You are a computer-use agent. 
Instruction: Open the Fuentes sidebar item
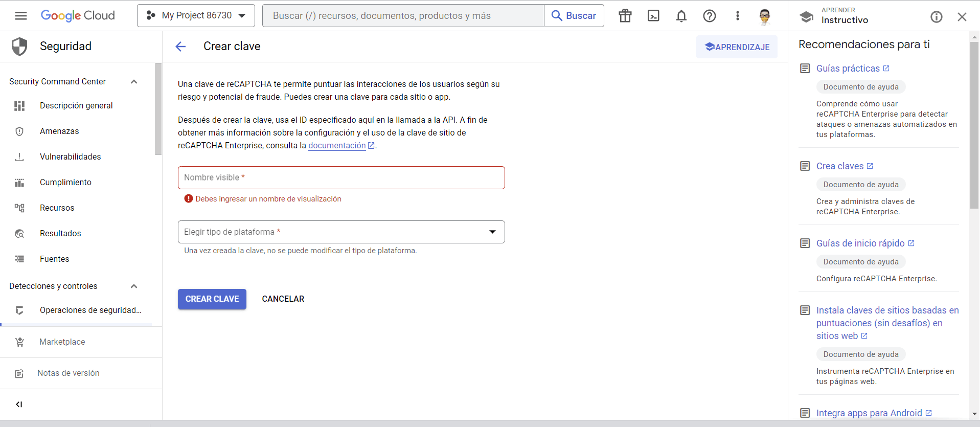[54, 259]
